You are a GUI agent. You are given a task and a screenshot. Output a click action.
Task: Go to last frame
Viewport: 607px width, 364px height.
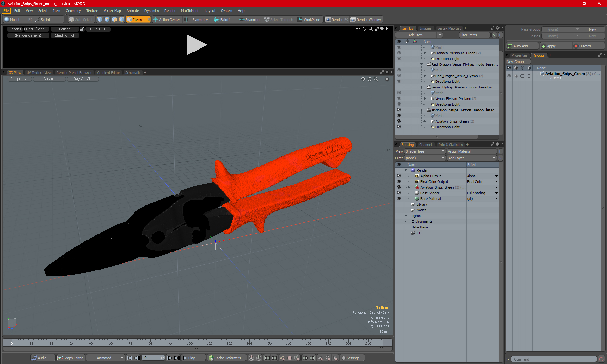click(177, 358)
